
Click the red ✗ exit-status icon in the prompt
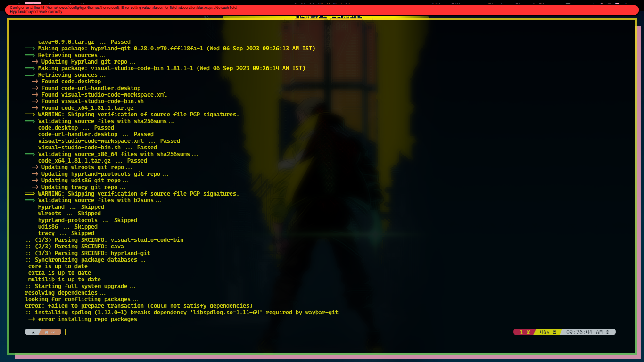pos(528,331)
